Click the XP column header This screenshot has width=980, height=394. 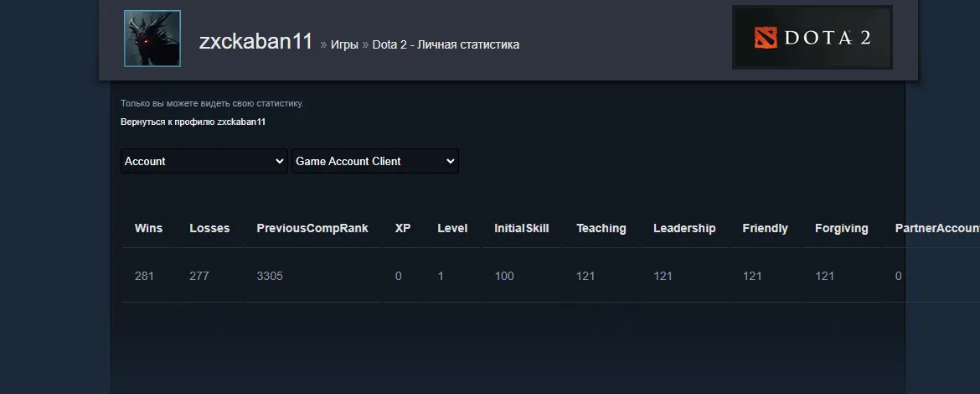click(403, 228)
